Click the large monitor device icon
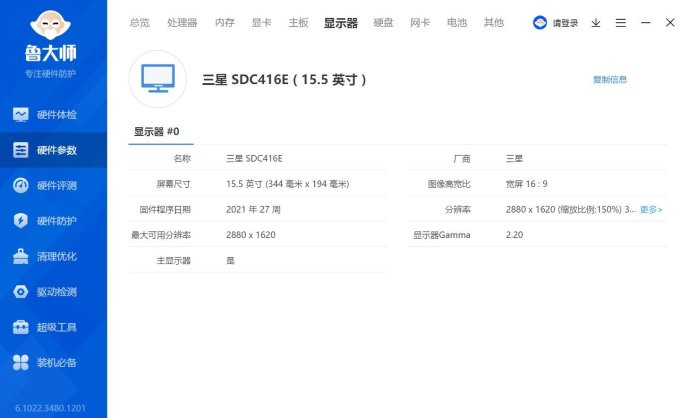680x418 pixels. pyautogui.click(x=158, y=79)
